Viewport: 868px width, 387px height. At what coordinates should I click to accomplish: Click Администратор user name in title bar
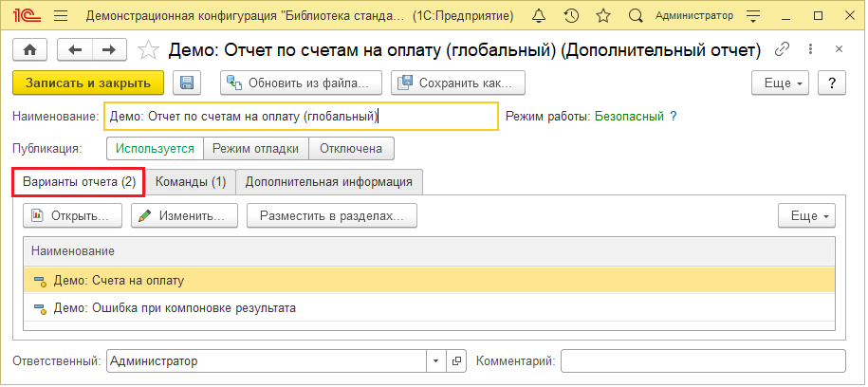point(694,16)
